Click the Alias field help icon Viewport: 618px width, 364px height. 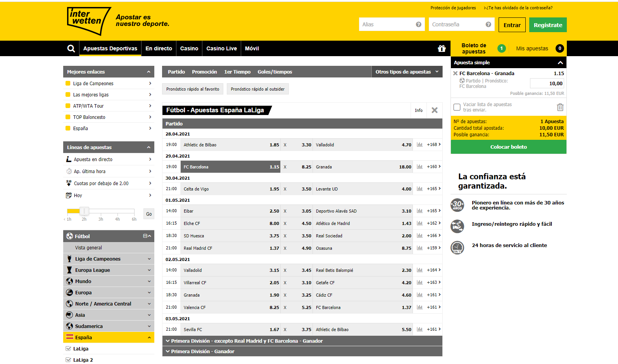(x=418, y=24)
